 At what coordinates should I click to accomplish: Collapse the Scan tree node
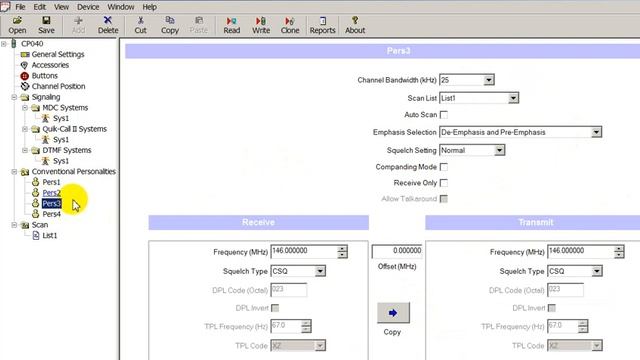[14, 225]
